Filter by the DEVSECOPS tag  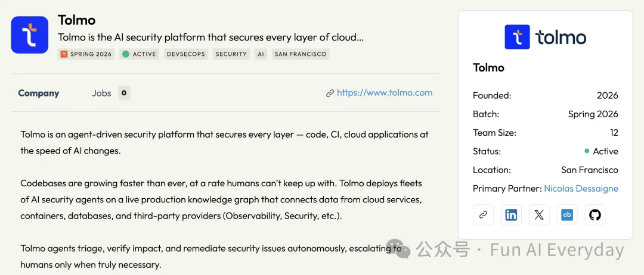[185, 54]
